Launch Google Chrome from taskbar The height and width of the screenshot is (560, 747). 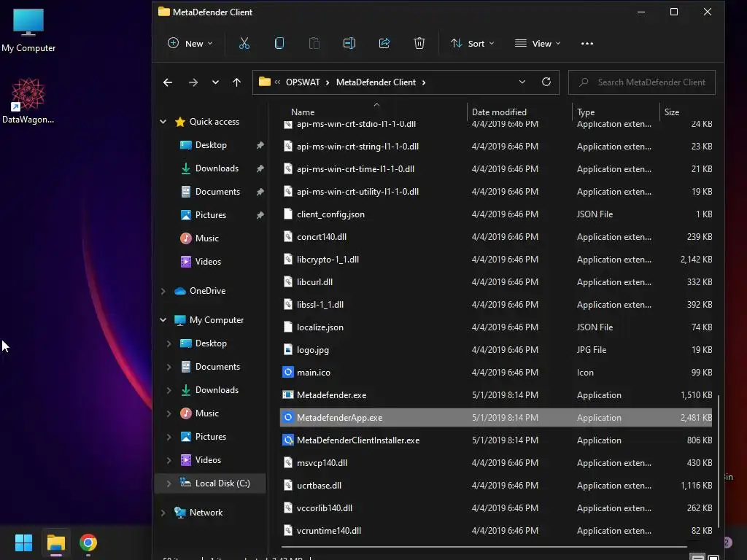point(88,542)
